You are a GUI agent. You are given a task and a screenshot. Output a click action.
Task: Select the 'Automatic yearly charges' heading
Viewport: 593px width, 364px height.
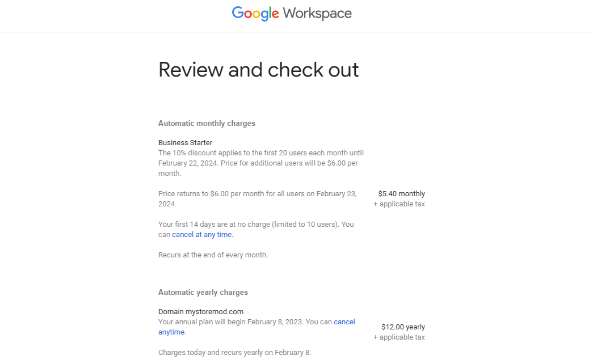point(203,292)
